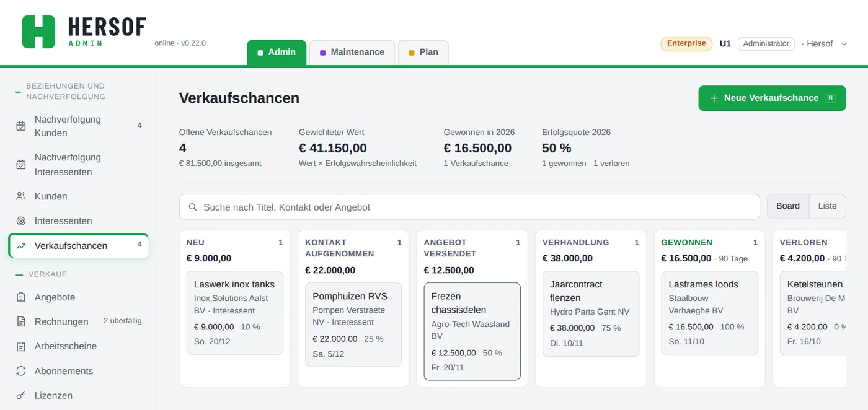868x410 pixels.
Task: Click the Lizenzen key icon
Action: [x=21, y=395]
